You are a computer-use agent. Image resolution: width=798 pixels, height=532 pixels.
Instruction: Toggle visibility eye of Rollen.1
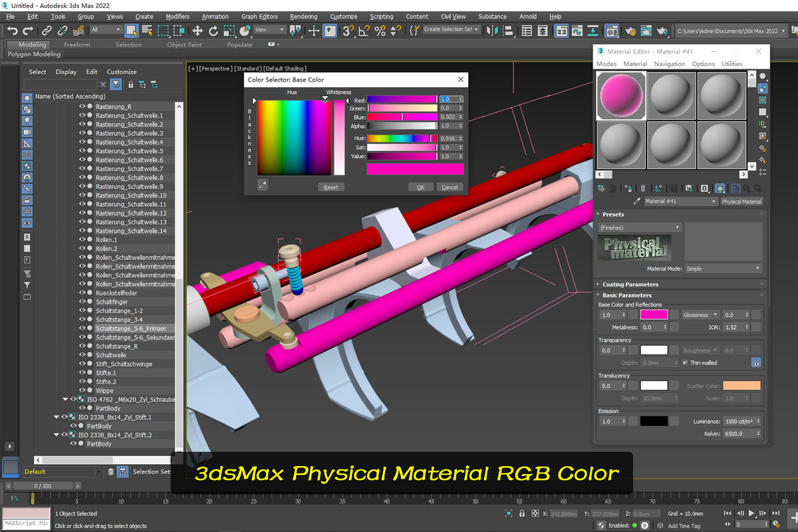(x=82, y=239)
